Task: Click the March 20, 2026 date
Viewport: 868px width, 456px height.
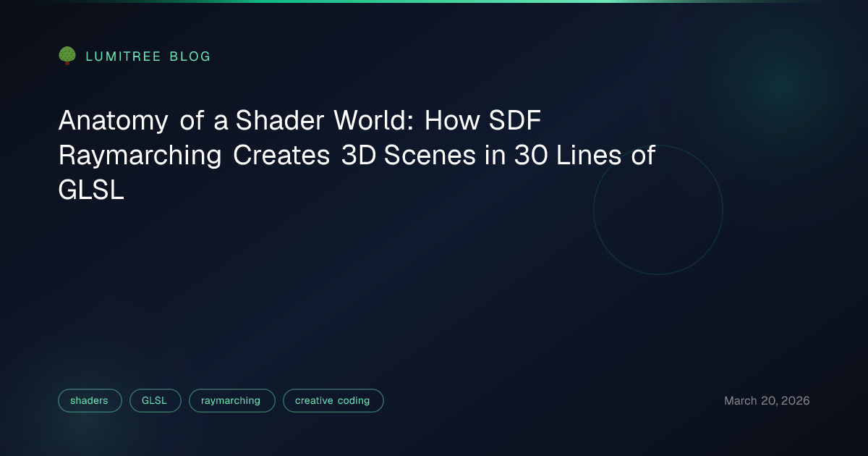Action: tap(767, 400)
